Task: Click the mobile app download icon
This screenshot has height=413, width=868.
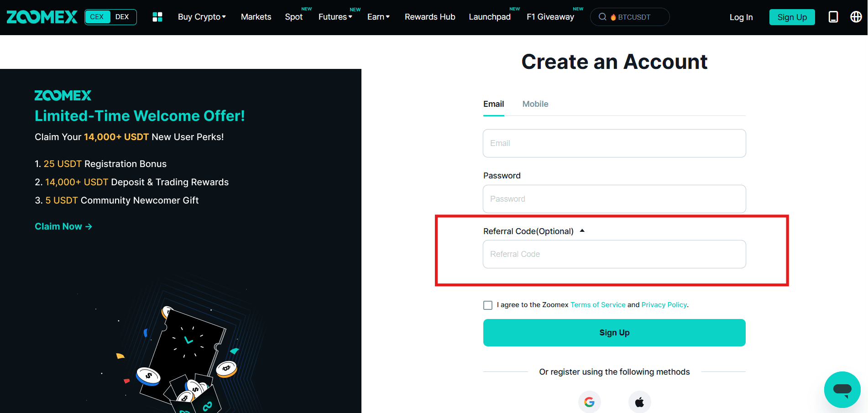Action: [x=833, y=17]
